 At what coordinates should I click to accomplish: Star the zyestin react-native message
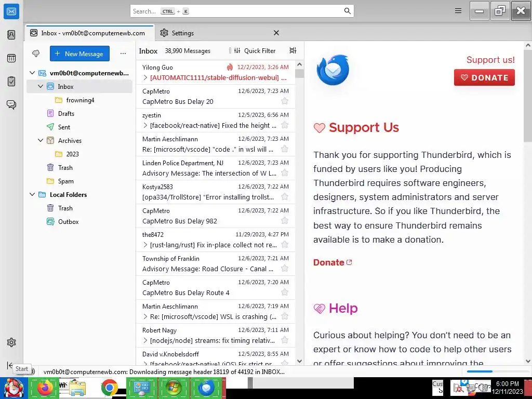285,125
